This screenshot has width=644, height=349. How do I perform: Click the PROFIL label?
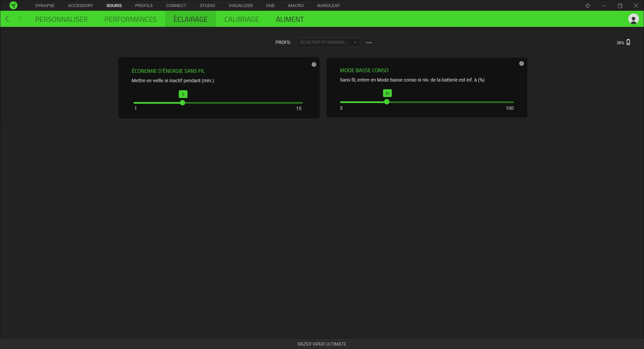pos(283,42)
